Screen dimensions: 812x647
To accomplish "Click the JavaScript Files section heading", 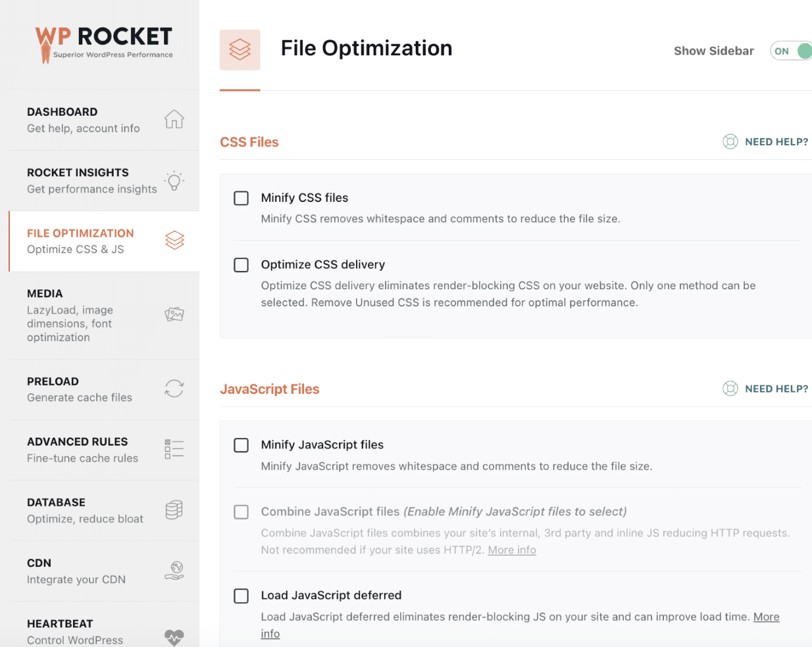I will pyautogui.click(x=270, y=389).
